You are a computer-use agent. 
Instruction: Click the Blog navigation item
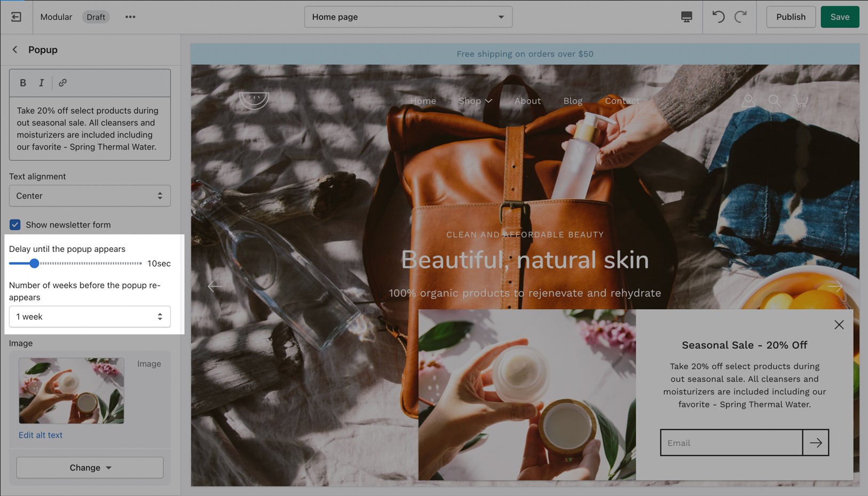[x=573, y=101]
